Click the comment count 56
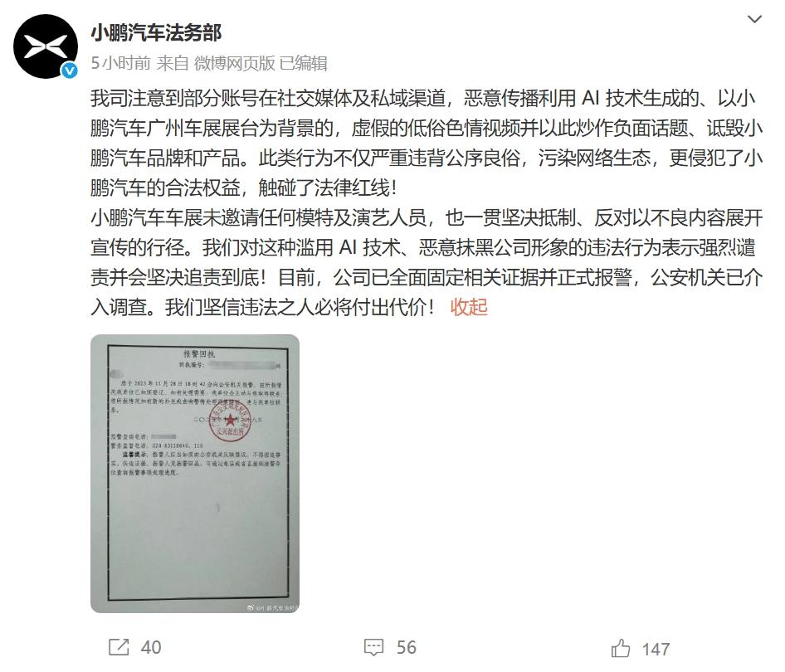The width and height of the screenshot is (785, 672). pos(406,647)
